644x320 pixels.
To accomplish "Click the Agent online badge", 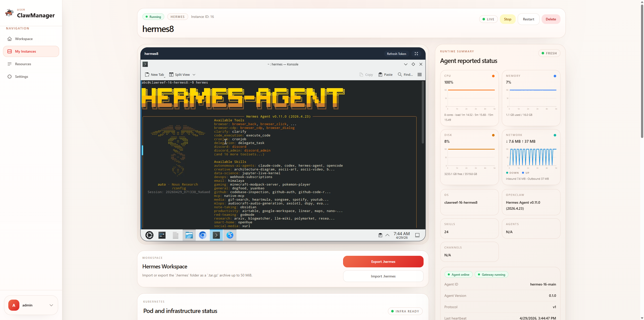I will point(458,274).
